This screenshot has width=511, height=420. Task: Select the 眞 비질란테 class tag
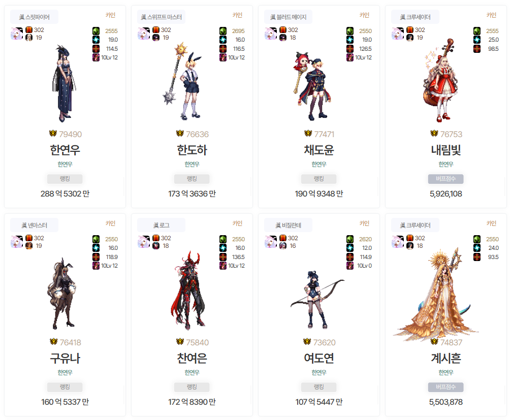288,225
